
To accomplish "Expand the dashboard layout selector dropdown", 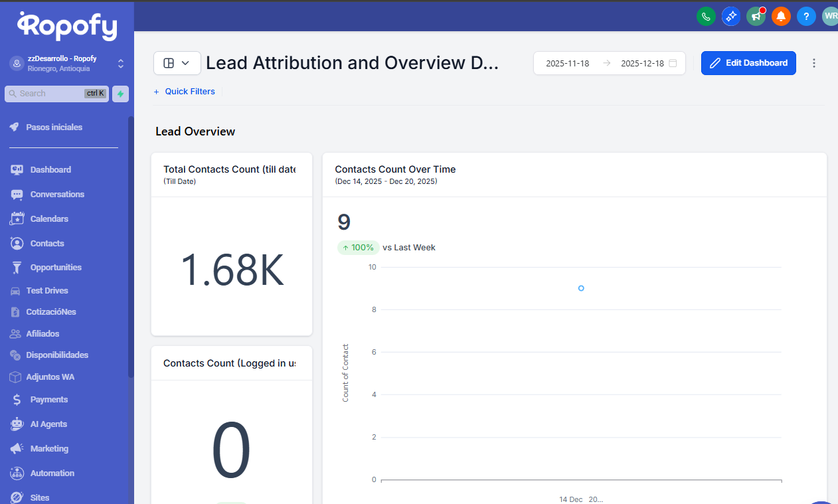I will [x=177, y=63].
